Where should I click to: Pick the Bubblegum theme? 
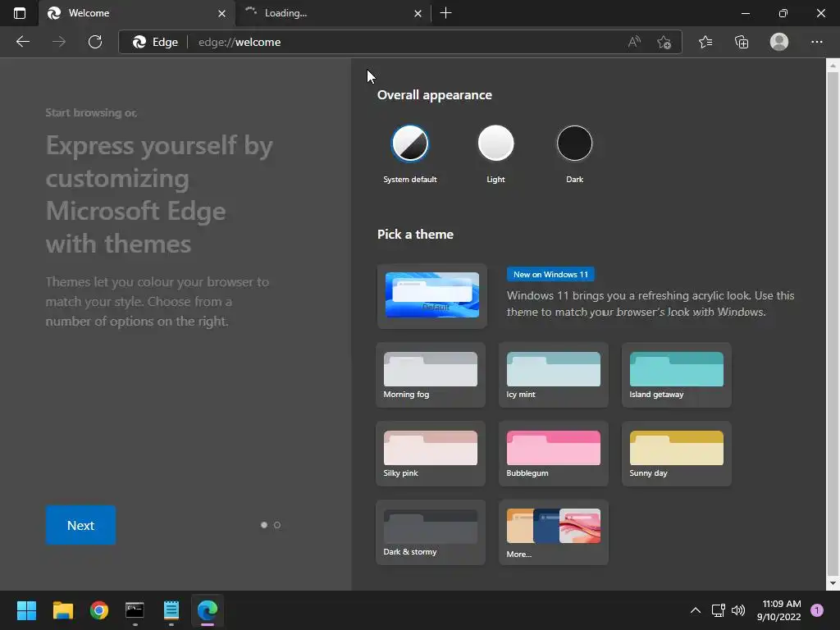pyautogui.click(x=554, y=454)
